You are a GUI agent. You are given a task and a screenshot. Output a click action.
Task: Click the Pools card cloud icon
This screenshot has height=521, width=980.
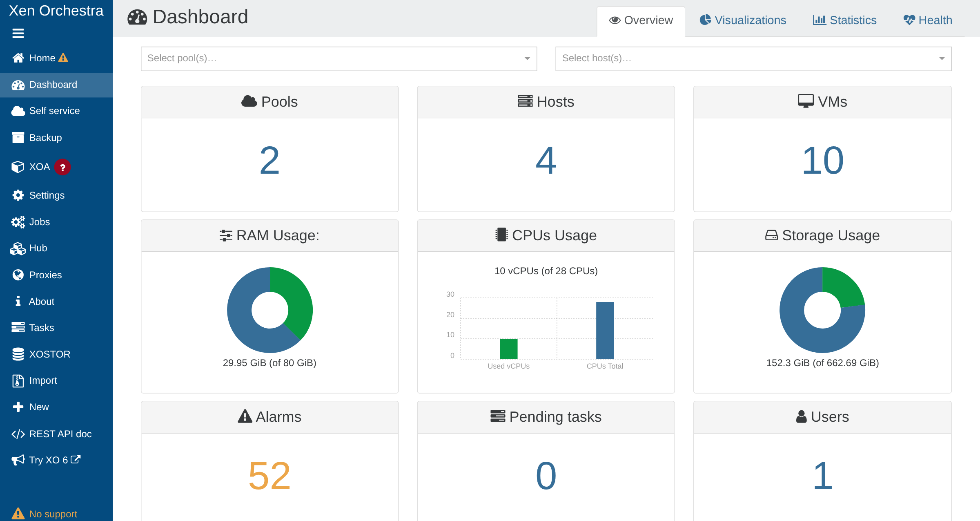click(x=249, y=101)
